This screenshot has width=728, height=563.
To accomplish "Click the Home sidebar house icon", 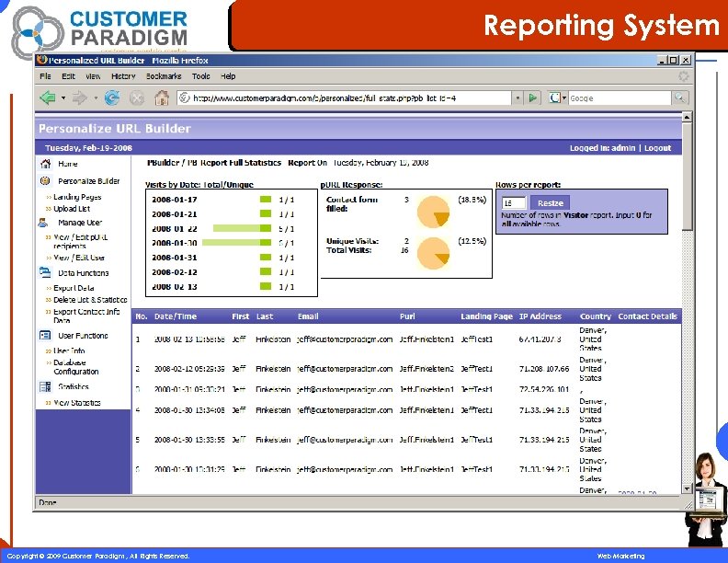I will (46, 164).
